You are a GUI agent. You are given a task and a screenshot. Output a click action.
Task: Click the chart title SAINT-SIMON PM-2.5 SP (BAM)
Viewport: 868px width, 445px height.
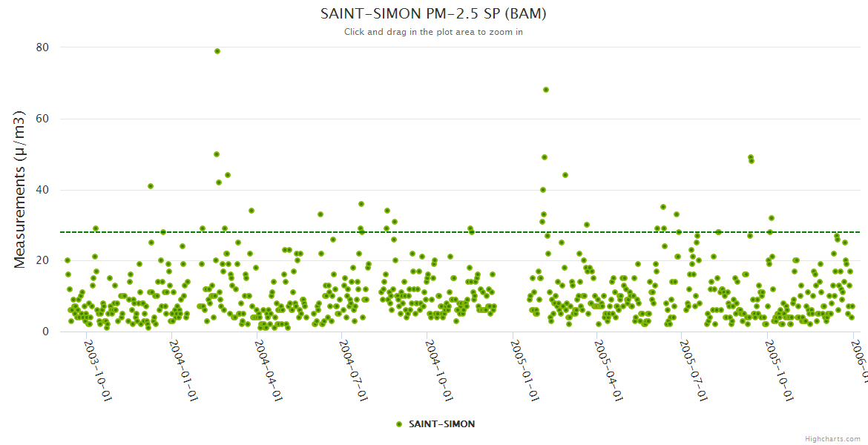point(433,14)
